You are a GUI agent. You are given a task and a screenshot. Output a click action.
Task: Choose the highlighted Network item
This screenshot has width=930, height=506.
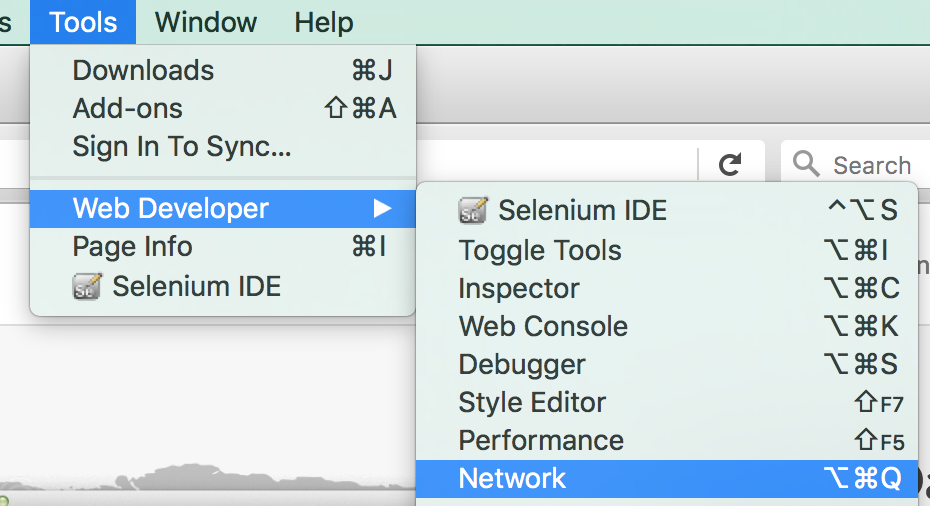tap(667, 479)
